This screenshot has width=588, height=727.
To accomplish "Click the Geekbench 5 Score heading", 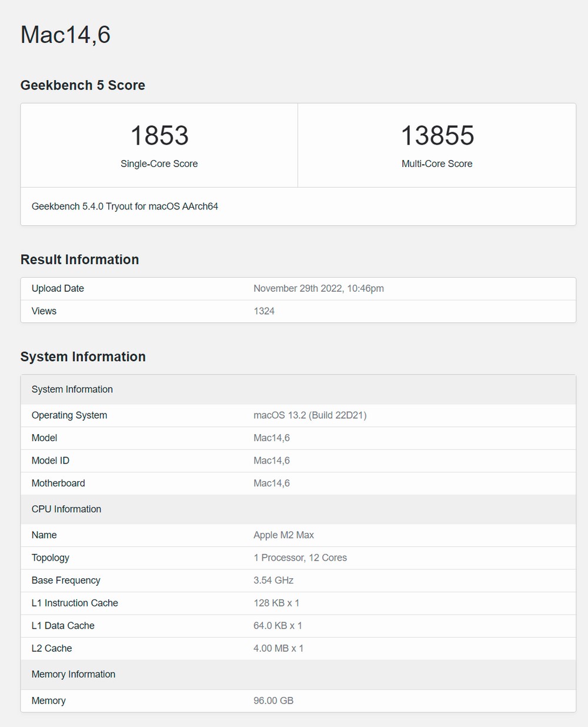I will [x=82, y=85].
